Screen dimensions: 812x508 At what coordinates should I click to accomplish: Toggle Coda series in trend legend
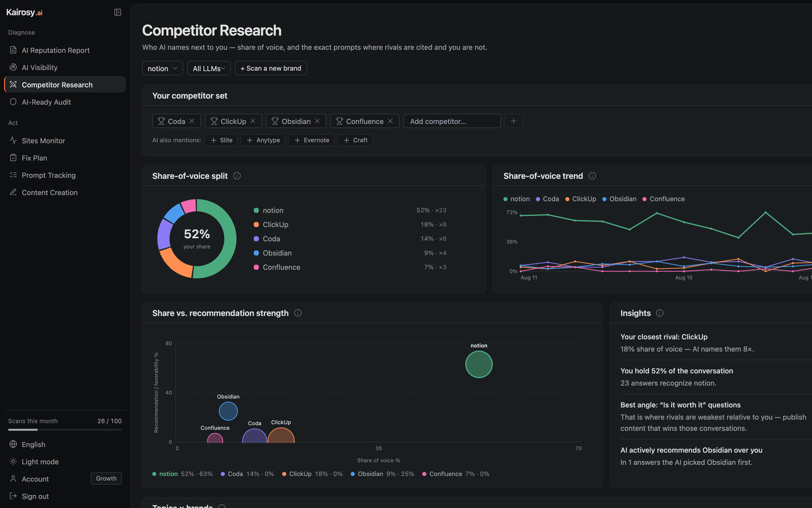click(x=547, y=199)
